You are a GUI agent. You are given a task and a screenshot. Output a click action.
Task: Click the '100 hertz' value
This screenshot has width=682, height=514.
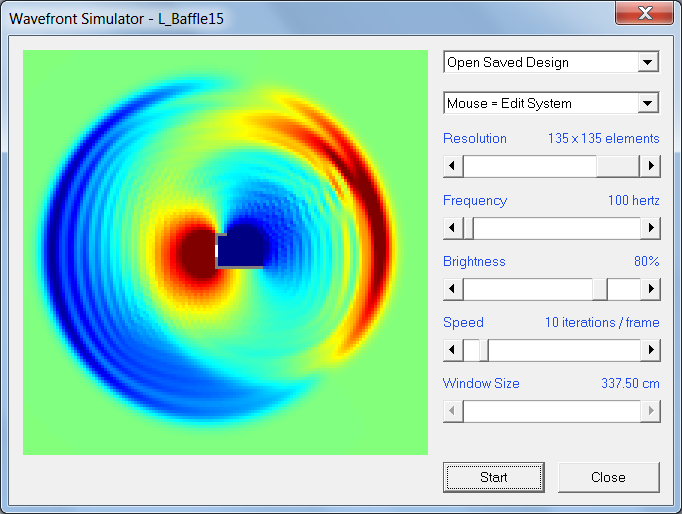[x=634, y=200]
